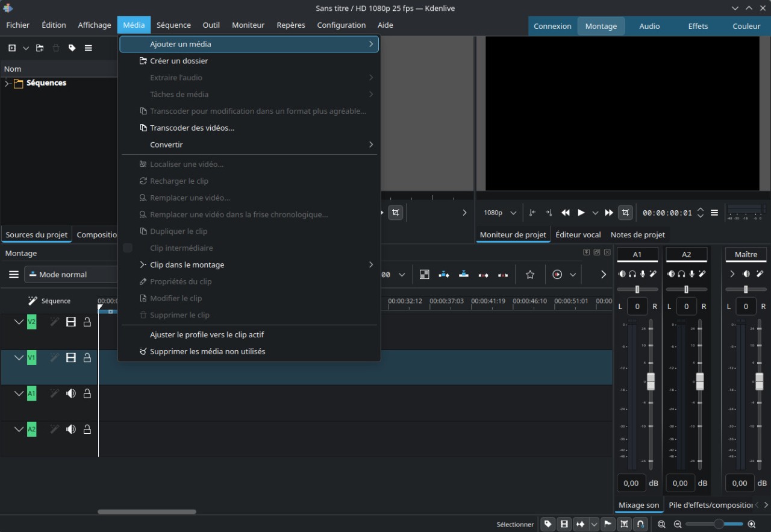The height and width of the screenshot is (532, 771).
Task: Click the tag icon in bin toolbar
Action: (x=72, y=48)
